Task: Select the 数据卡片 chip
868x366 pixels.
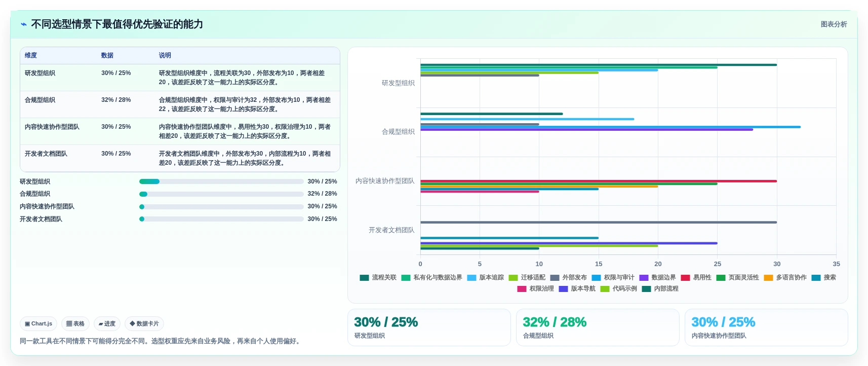Action: (144, 323)
